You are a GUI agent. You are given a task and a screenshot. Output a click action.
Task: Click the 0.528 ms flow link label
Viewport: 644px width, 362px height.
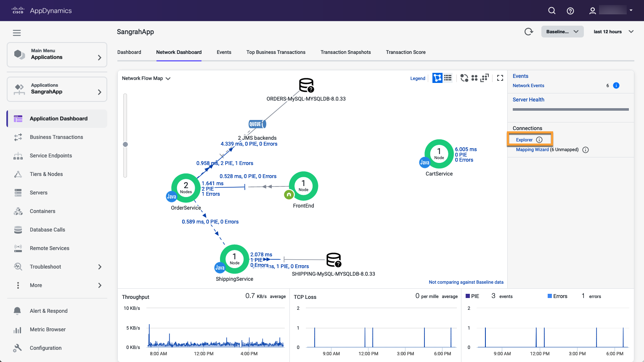tap(248, 176)
